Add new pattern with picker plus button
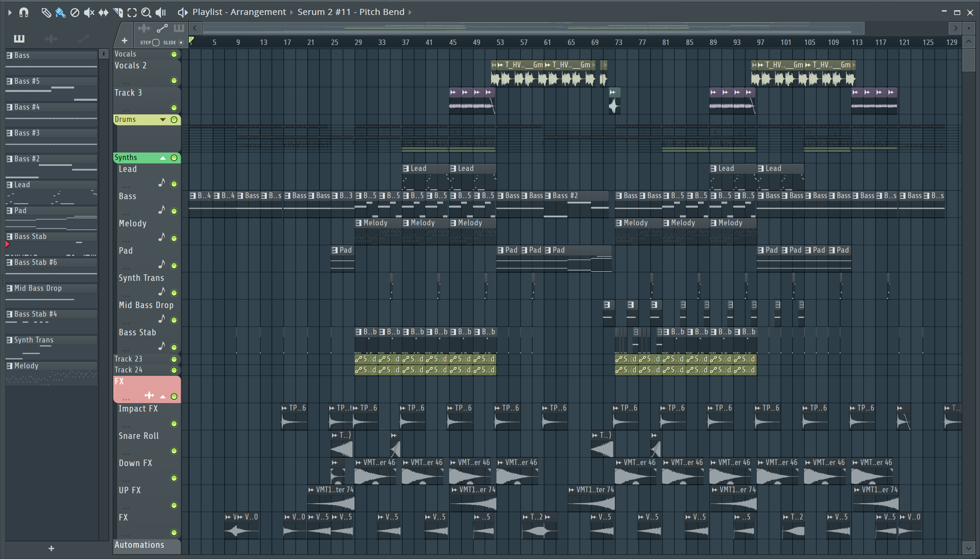The image size is (980, 559). pyautogui.click(x=51, y=549)
